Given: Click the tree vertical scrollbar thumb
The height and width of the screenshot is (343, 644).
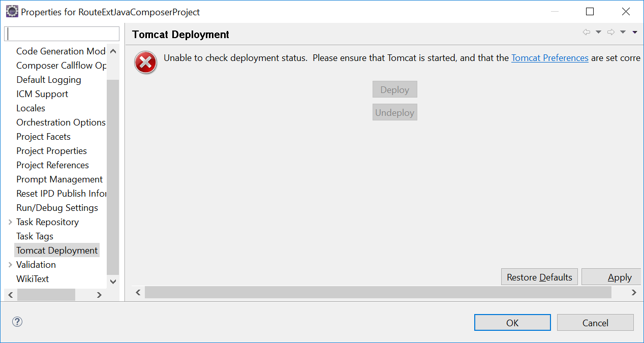Looking at the screenshot, I should click(113, 177).
